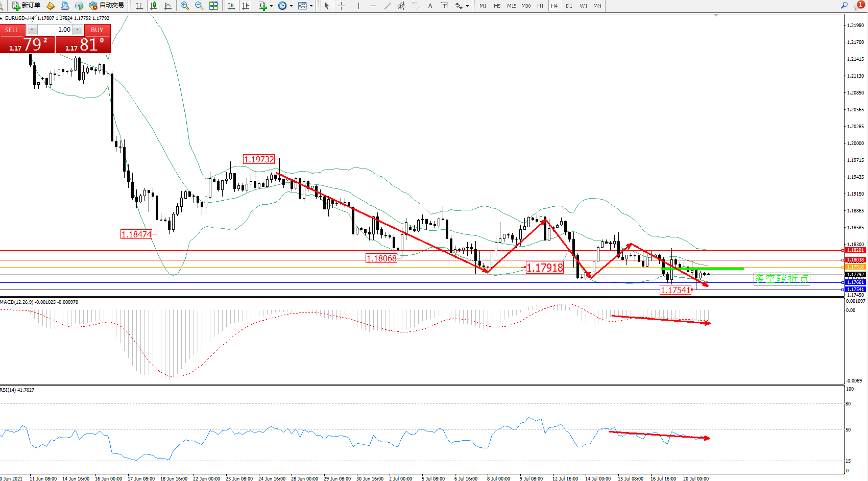Toggle AutoTrading (自动交易) on the toolbar

click(106, 6)
